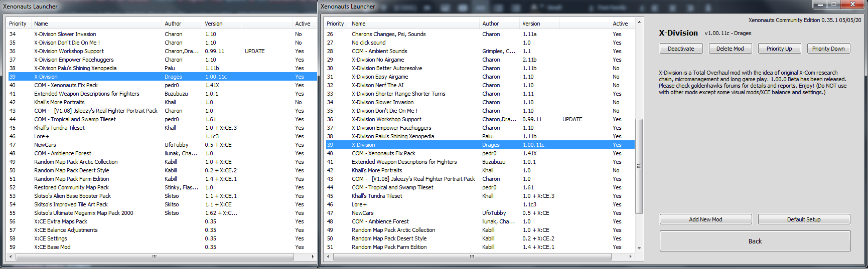Screen dimensions: 868x270
Task: Select 'Charons Changes, Psi, Sounds' mod row
Action: (480, 34)
